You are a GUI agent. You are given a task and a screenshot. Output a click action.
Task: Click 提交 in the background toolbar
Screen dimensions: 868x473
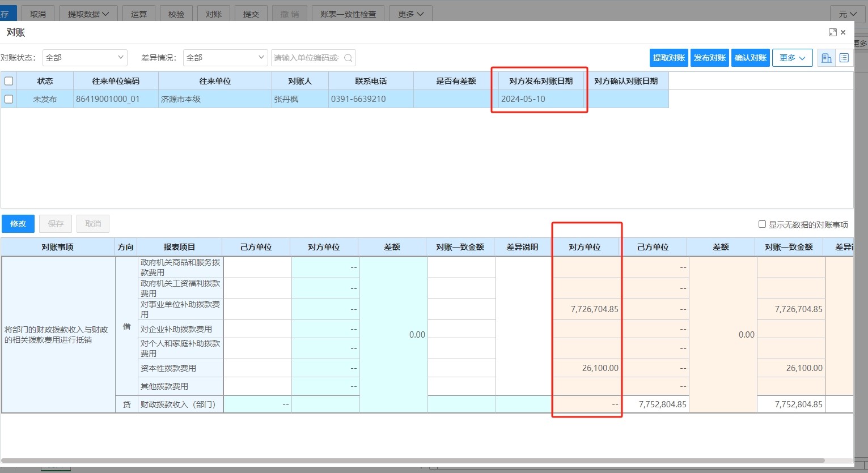[251, 14]
